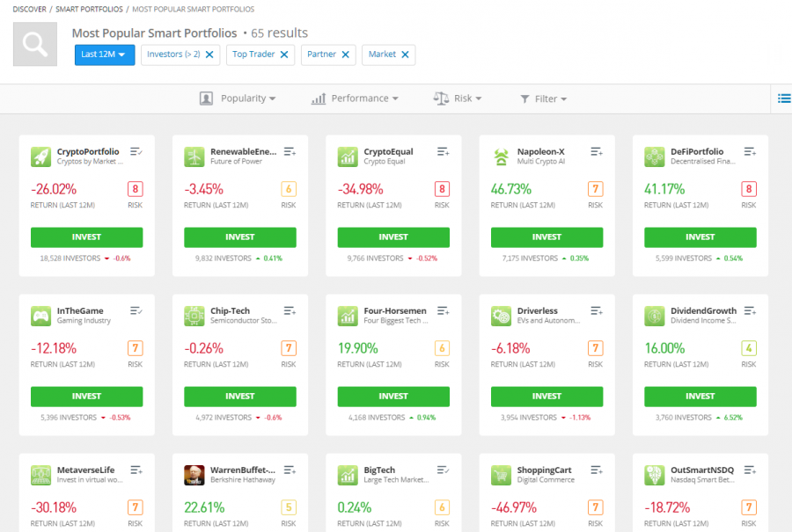Go to Smart Portfolios breadcrumb
This screenshot has width=792, height=532.
coord(89,9)
